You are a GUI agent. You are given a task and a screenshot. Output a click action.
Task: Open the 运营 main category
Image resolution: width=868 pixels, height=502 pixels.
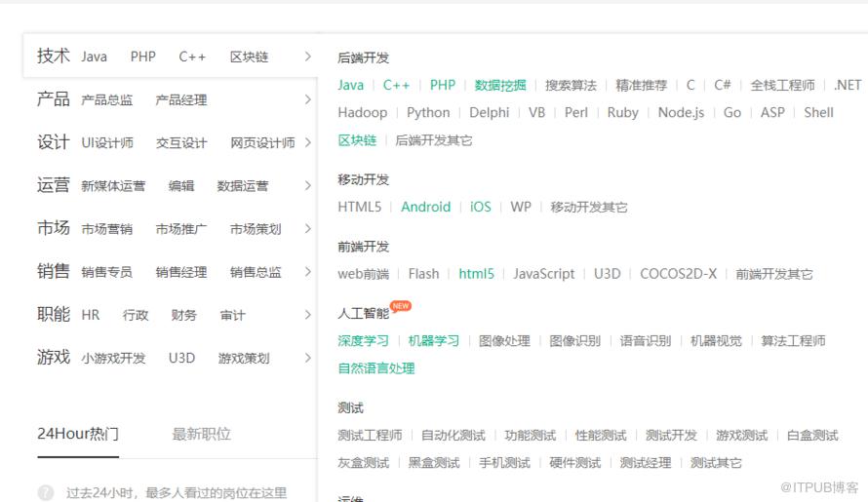coord(53,185)
